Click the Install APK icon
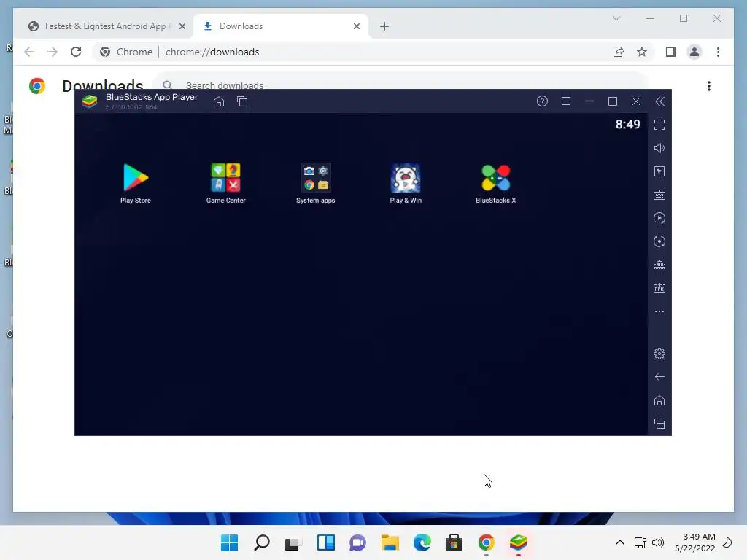 point(659,288)
